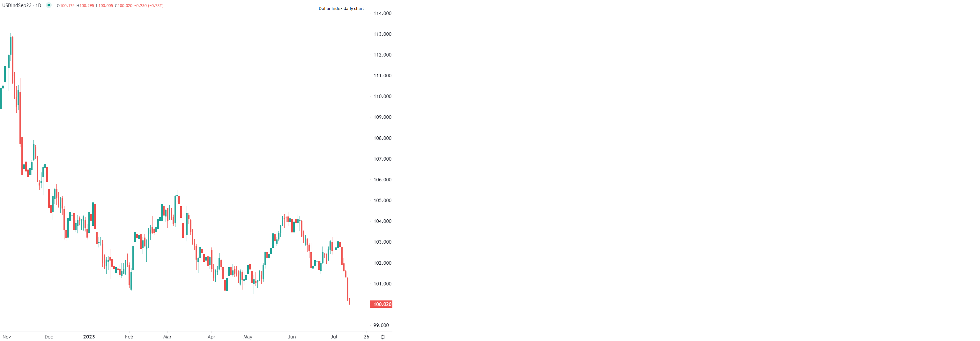Click the Mar label on time axis
This screenshot has height=341, width=980.
167,337
